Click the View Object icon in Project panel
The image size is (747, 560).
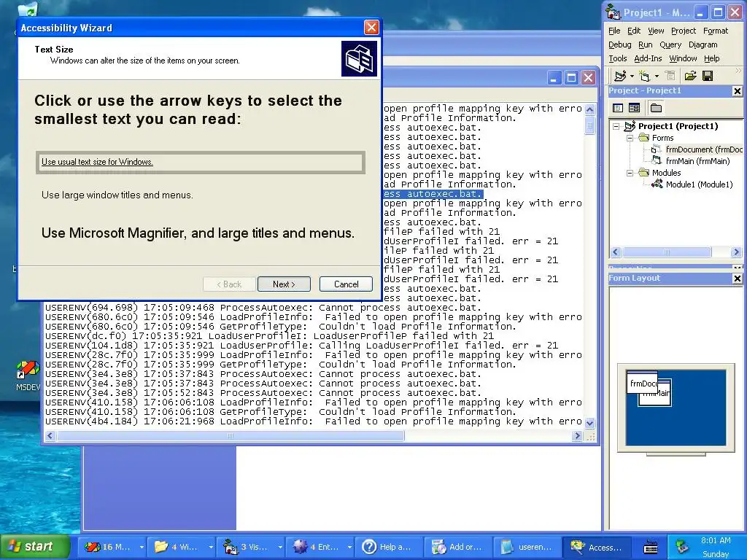pyautogui.click(x=634, y=108)
